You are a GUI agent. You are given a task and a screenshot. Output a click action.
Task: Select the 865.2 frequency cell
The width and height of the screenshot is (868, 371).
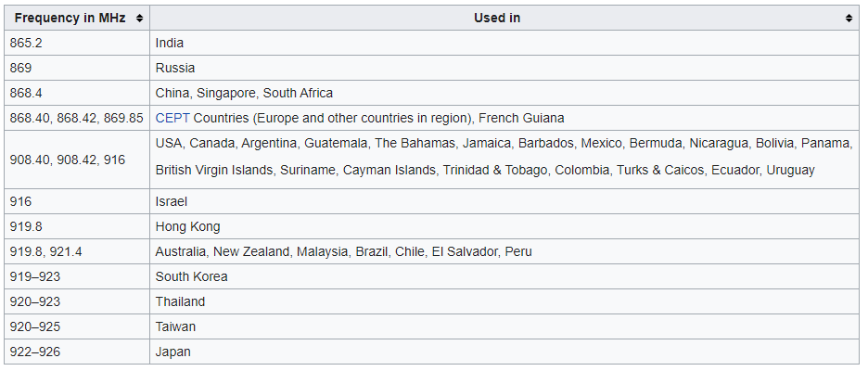(x=77, y=43)
